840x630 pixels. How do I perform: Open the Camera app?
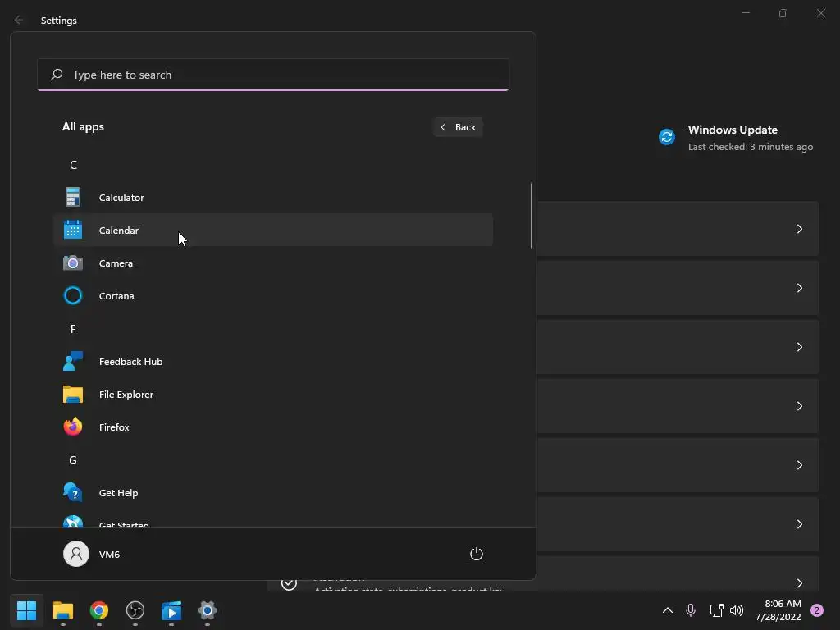(272, 263)
